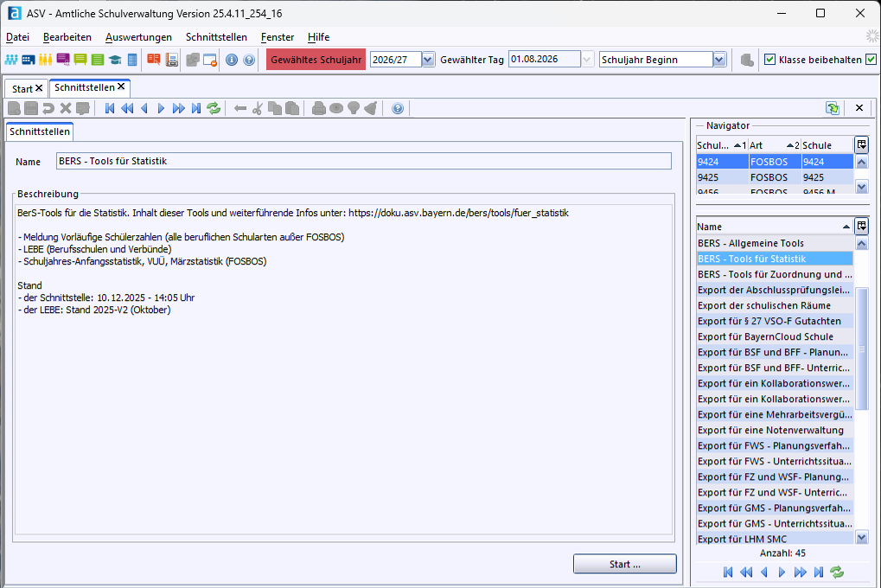Click the graduation cap icon in main toolbar
Image resolution: width=881 pixels, height=588 pixels.
point(115,60)
